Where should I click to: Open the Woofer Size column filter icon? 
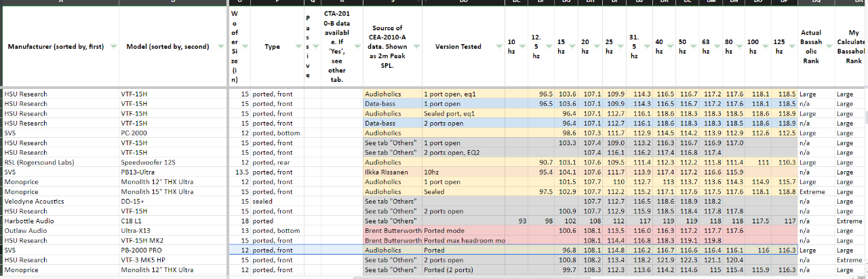coord(245,47)
